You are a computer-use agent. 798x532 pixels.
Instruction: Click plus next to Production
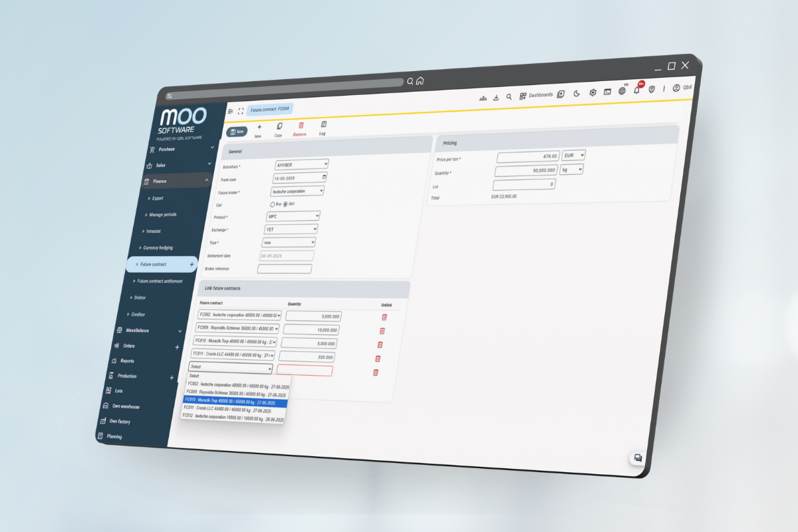tap(172, 378)
